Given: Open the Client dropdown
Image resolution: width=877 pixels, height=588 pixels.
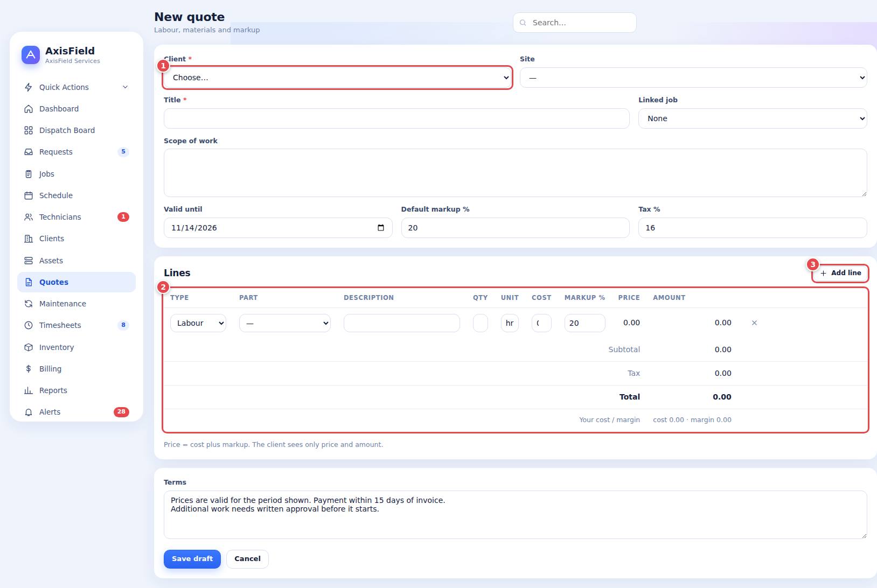Looking at the screenshot, I should pos(338,78).
